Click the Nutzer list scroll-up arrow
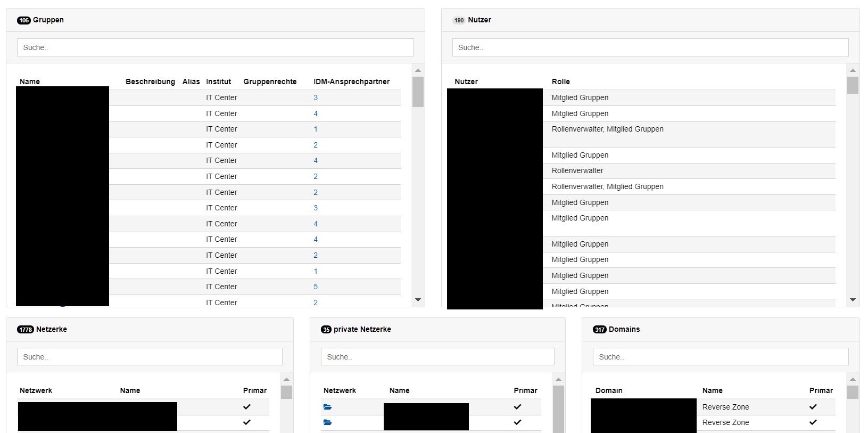Screen dimensions: 868x433 click(x=853, y=70)
